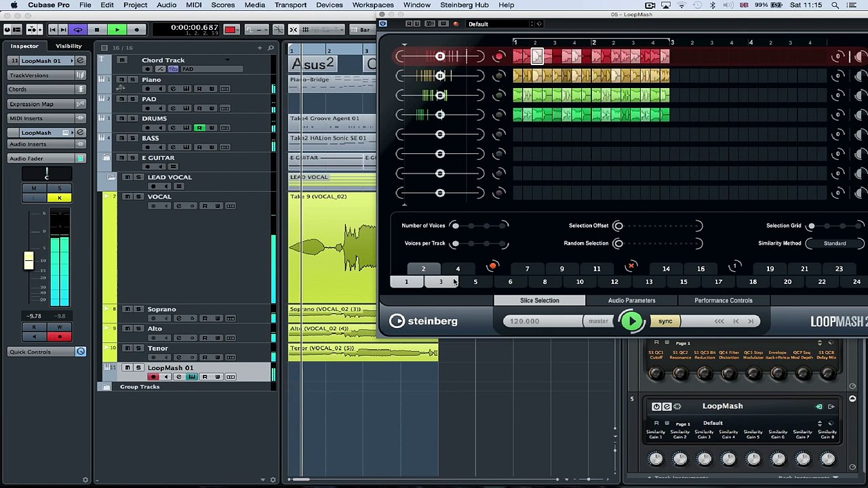The height and width of the screenshot is (488, 868).
Task: Mute the DRUMS track
Action: [x=122, y=119]
